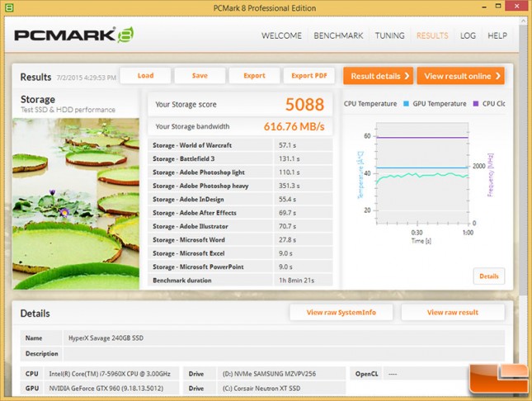Click the 351.3 s value

(289, 186)
